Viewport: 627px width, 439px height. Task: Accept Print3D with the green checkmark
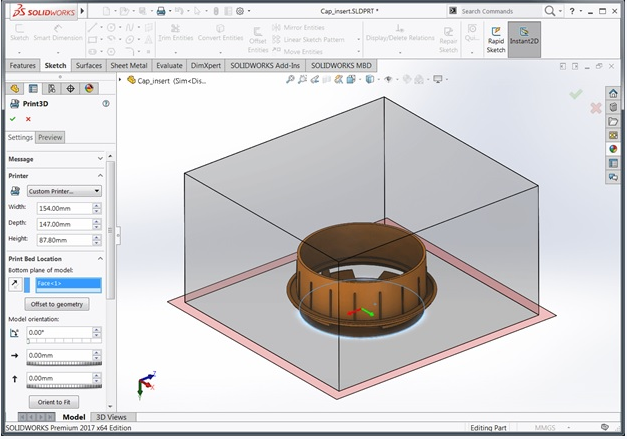click(x=13, y=118)
